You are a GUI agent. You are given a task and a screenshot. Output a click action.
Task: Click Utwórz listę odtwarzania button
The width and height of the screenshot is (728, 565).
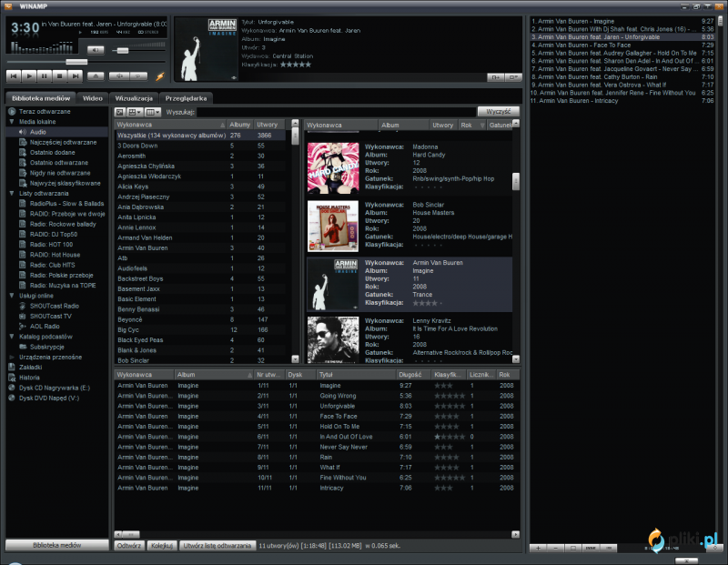pos(217,546)
